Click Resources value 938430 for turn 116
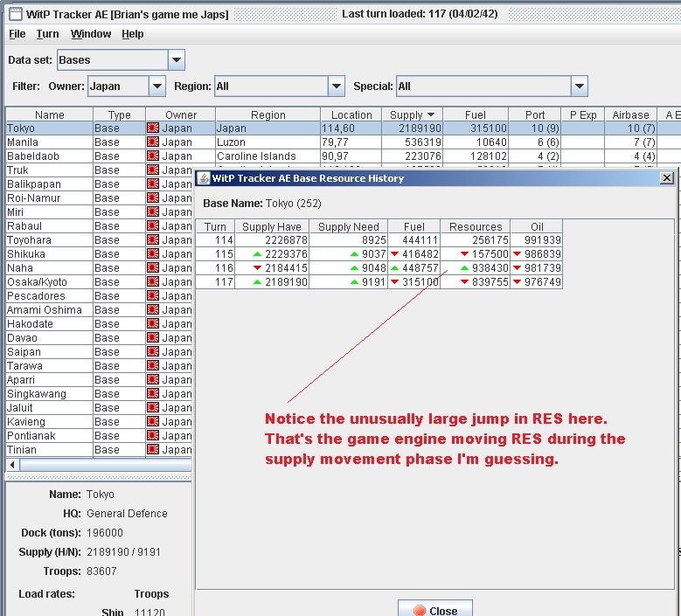 (x=490, y=268)
